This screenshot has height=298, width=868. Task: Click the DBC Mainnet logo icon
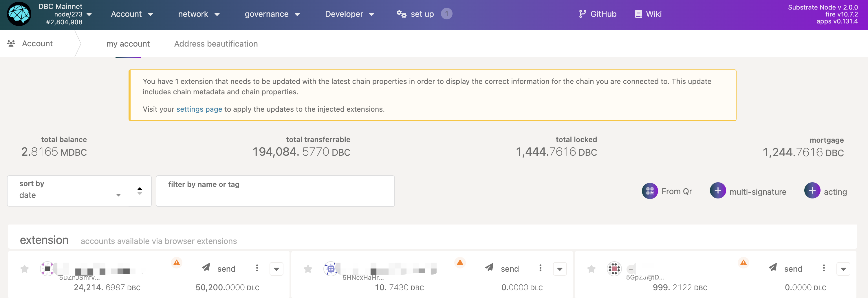[x=19, y=14]
